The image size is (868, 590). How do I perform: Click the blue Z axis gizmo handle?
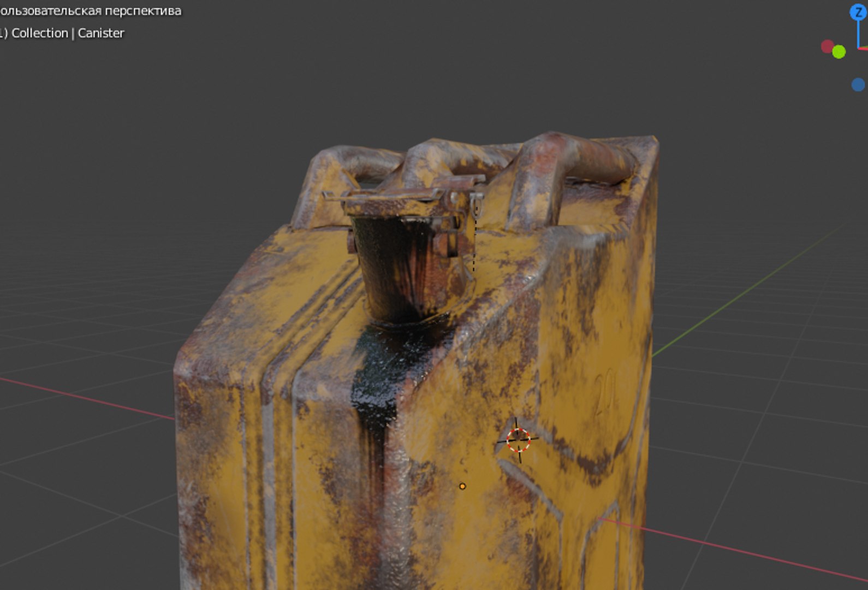pyautogui.click(x=858, y=12)
